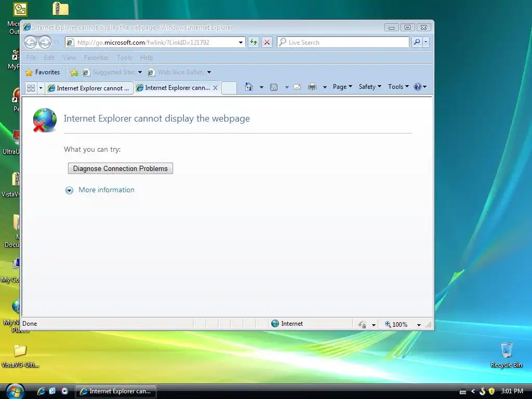
Task: Switch to first Internet Explorer cannot tab
Action: 89,88
